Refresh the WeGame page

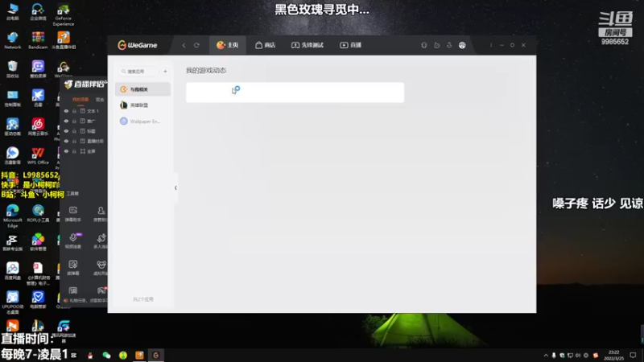click(x=196, y=45)
